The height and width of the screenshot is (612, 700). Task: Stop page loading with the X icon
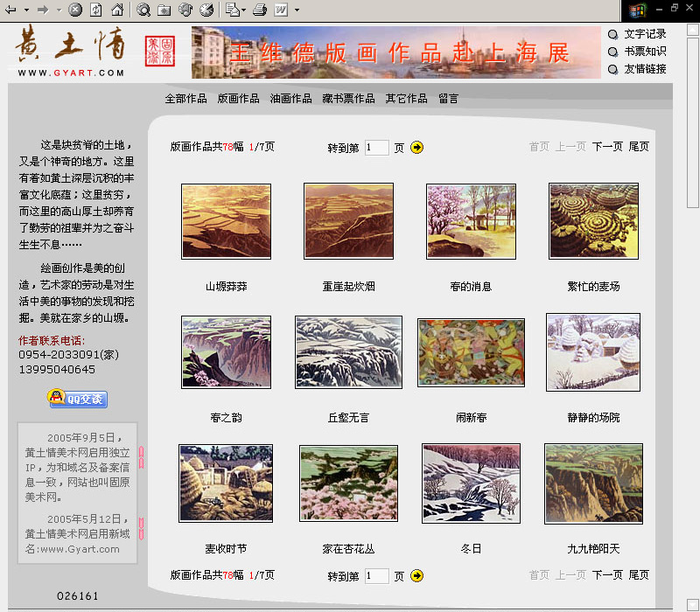point(75,10)
